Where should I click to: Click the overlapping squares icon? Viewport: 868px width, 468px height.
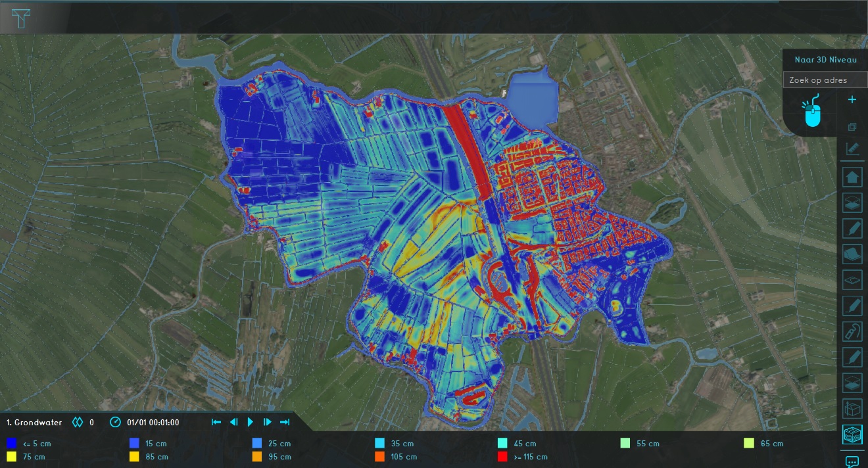852,126
